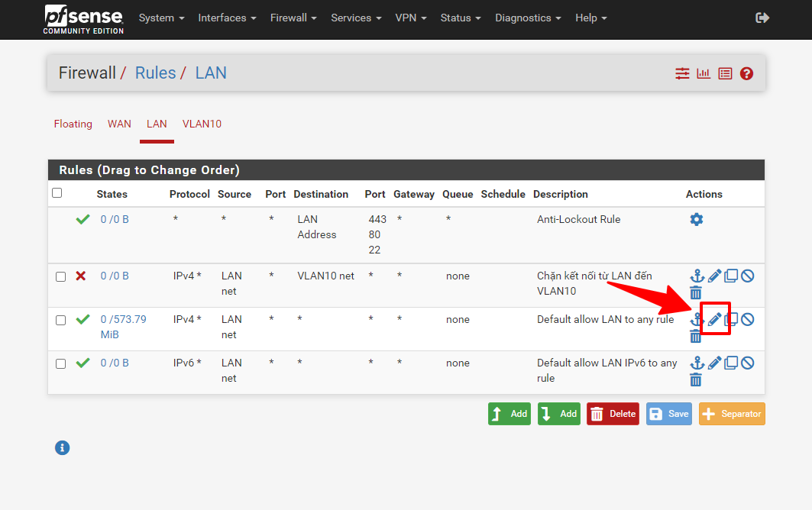
Task: Copy the VLAN10 block rule
Action: tap(731, 276)
